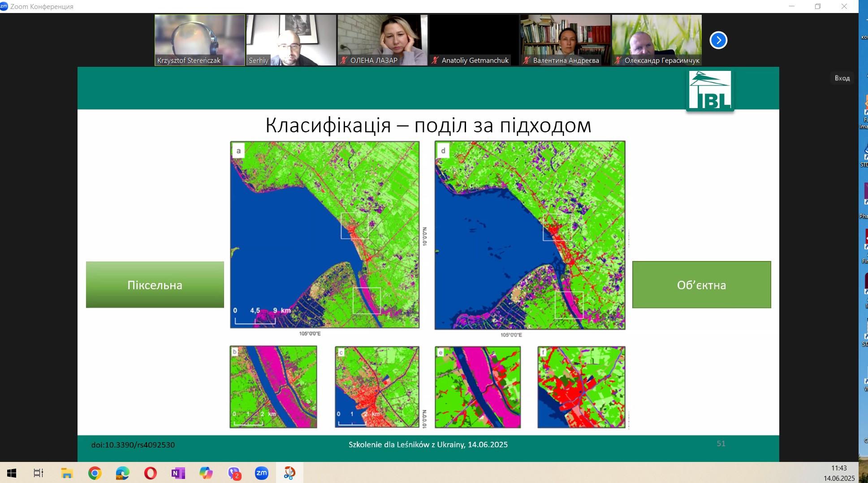Click the Вход button on the right
This screenshot has width=868, height=483.
(x=842, y=78)
